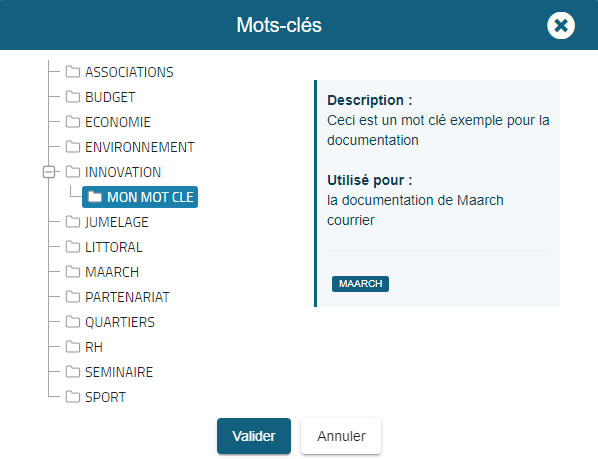Click the Annuler button
Viewport: 598px width, 459px height.
point(341,436)
